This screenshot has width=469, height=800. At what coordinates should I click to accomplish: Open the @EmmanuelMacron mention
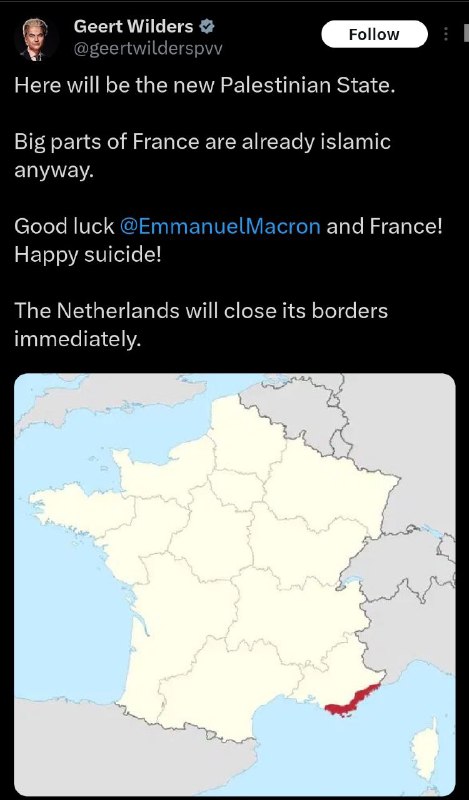click(x=220, y=226)
